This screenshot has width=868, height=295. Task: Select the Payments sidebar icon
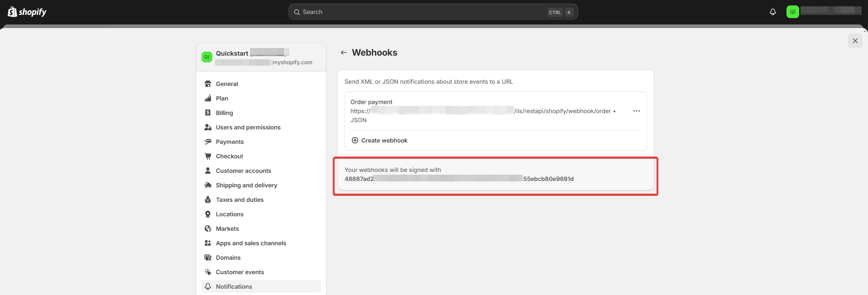208,142
